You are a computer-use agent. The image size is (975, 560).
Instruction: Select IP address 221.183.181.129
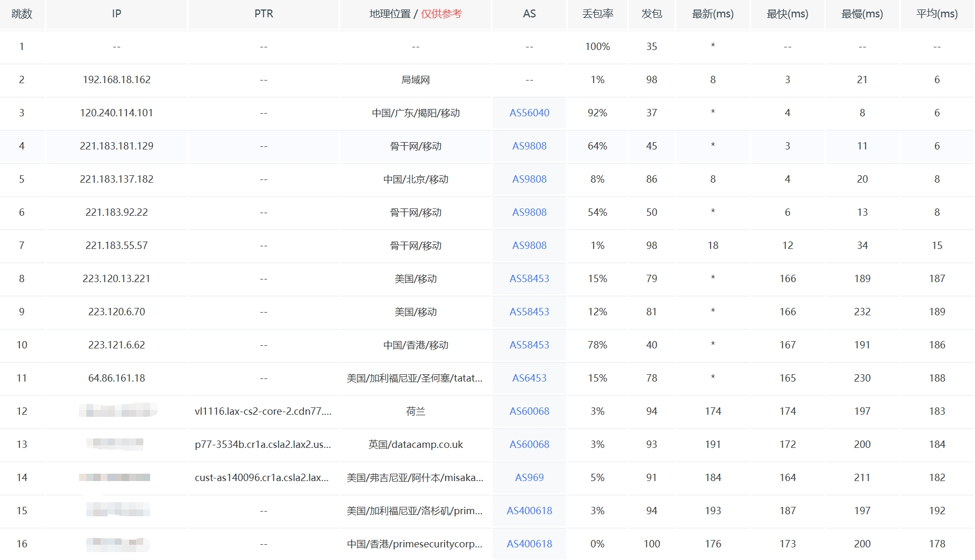[116, 146]
